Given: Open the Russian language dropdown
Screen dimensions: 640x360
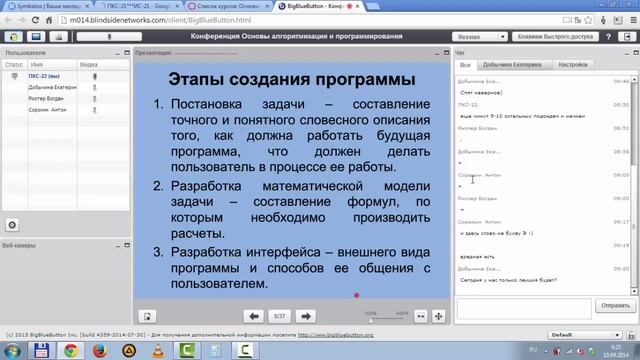Looking at the screenshot, I should (480, 37).
